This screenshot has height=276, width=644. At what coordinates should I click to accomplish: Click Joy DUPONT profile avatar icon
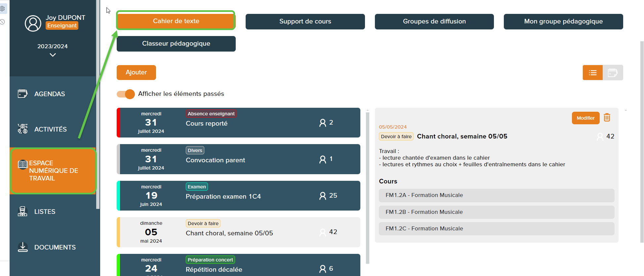click(x=33, y=23)
